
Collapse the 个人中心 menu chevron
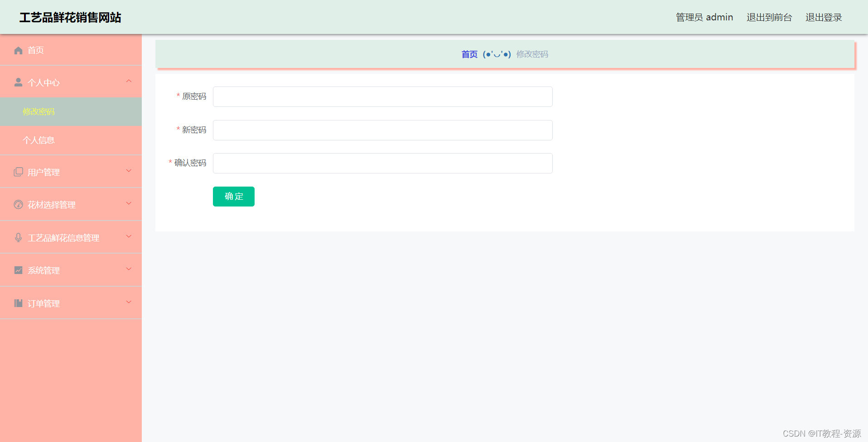click(129, 81)
